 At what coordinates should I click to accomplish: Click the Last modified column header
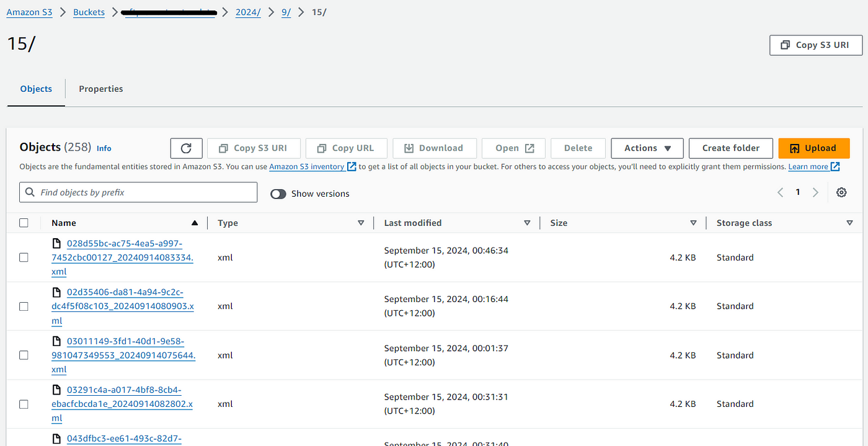(413, 223)
